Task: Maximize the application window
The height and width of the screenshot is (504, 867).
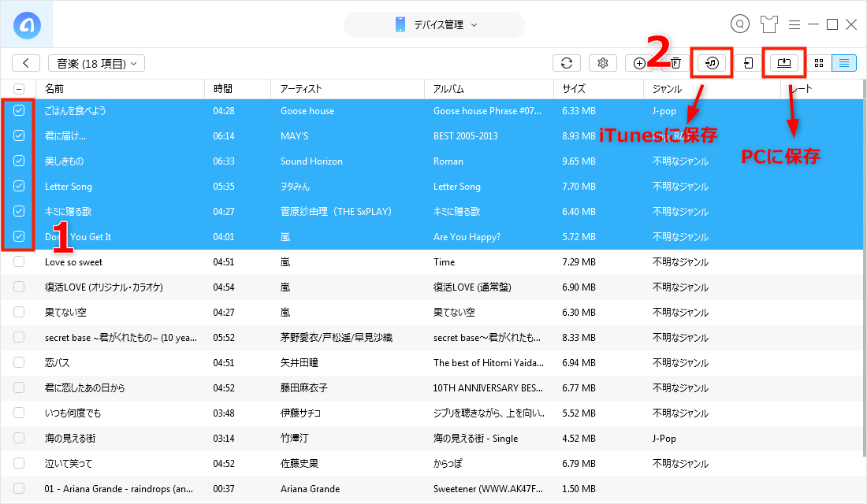Action: click(832, 24)
